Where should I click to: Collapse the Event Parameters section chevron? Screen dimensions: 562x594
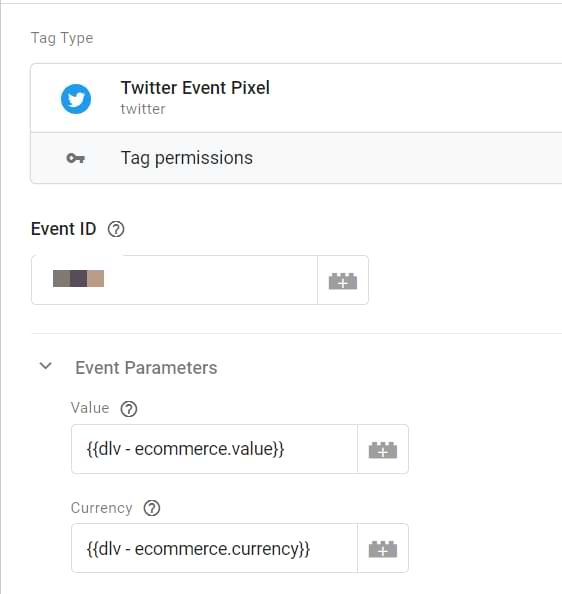(46, 366)
